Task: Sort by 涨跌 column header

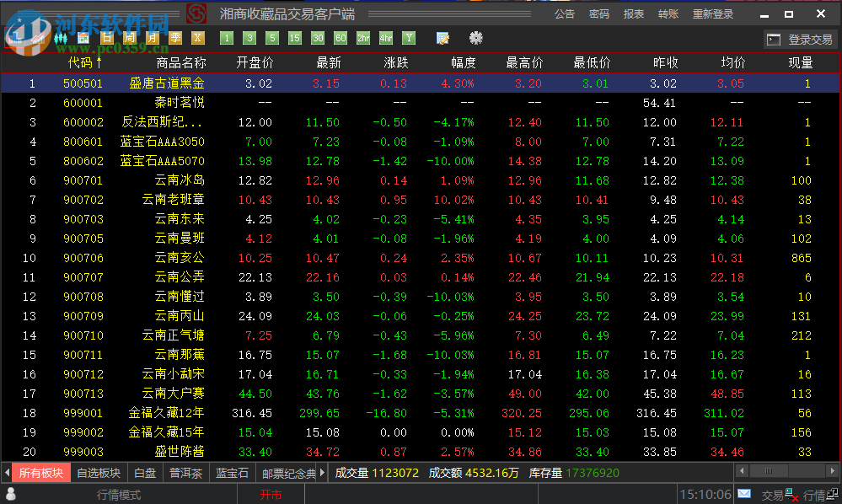Action: (396, 63)
